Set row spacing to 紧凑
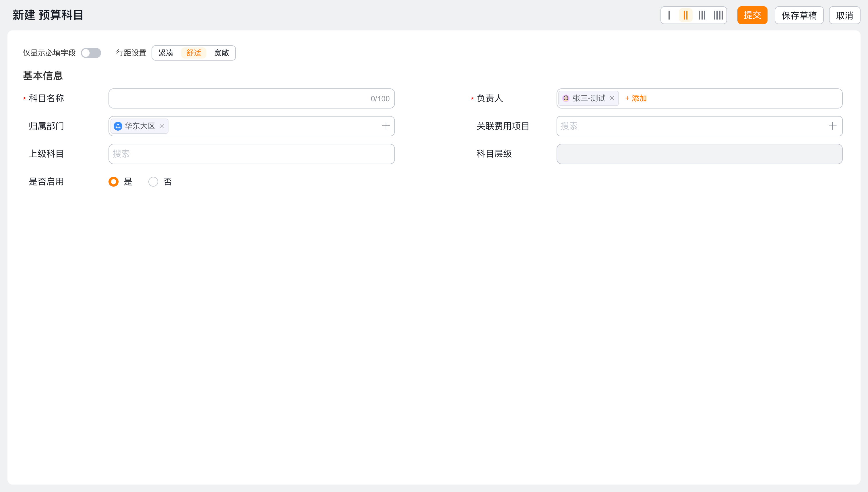 click(x=166, y=53)
